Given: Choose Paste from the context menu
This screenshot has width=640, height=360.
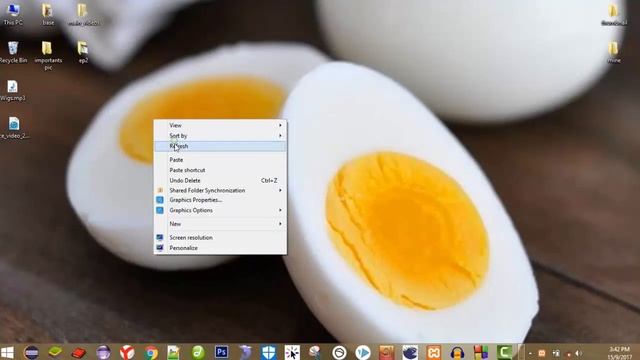Looking at the screenshot, I should [220, 160].
